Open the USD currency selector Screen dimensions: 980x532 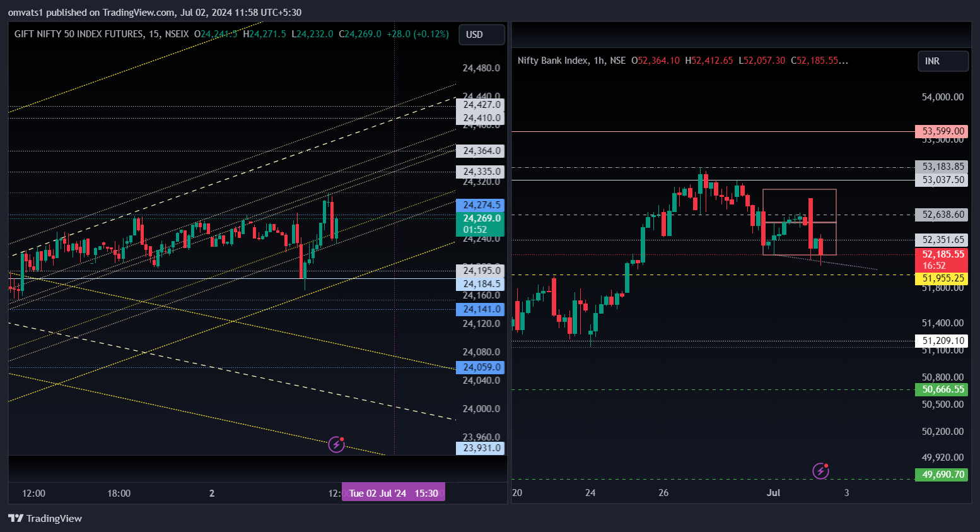(482, 35)
